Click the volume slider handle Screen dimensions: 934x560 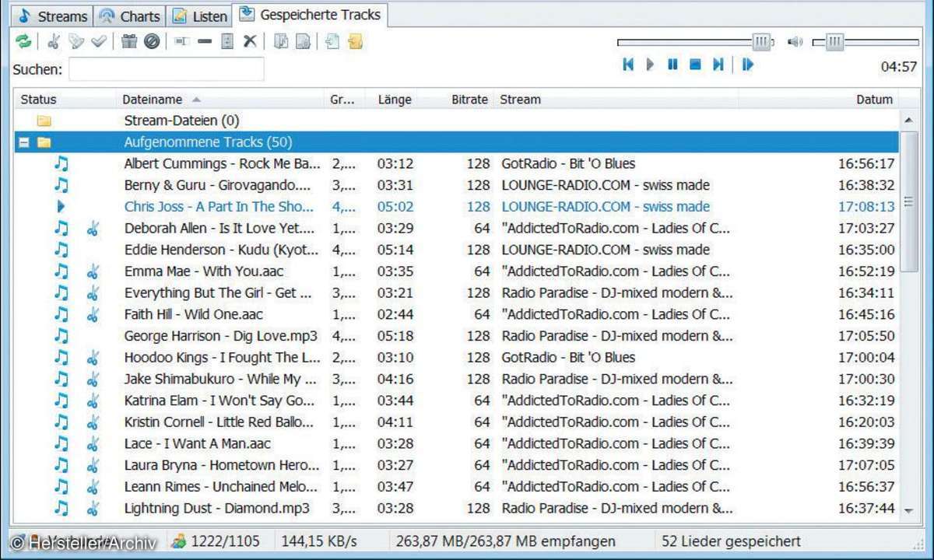pos(834,42)
